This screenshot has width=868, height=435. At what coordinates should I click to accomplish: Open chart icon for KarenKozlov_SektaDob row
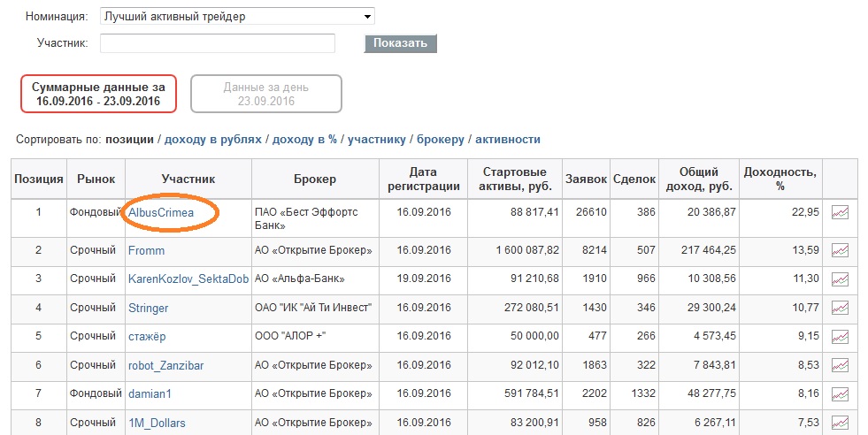tap(840, 279)
